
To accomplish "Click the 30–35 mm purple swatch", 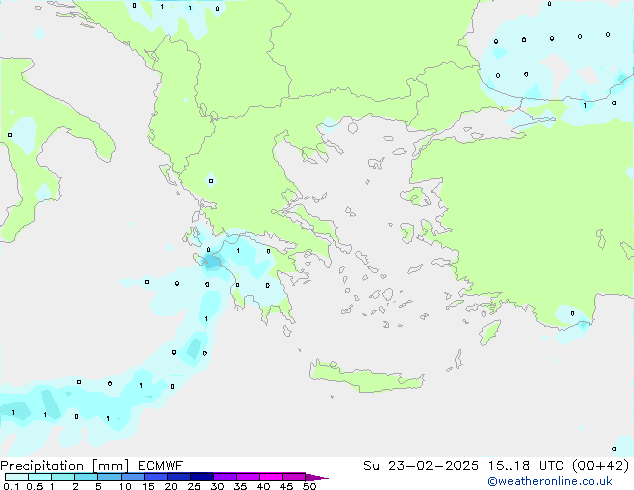I will [x=225, y=477].
